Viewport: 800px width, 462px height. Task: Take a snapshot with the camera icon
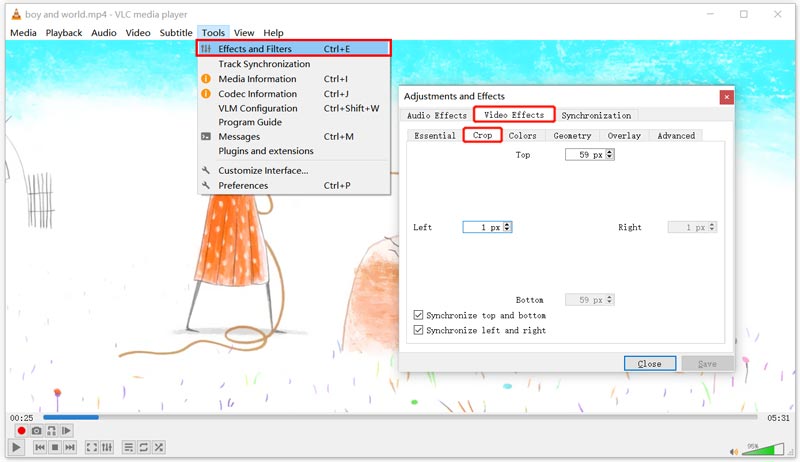coord(36,431)
